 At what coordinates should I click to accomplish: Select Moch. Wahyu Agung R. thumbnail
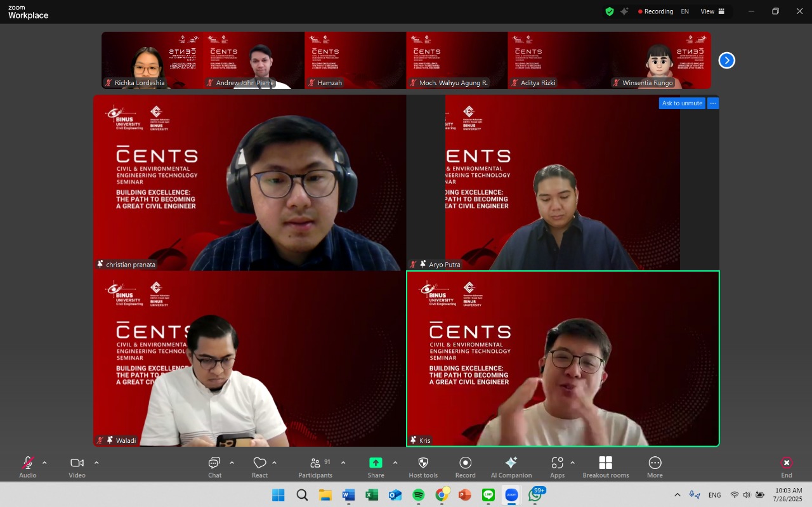(457, 60)
